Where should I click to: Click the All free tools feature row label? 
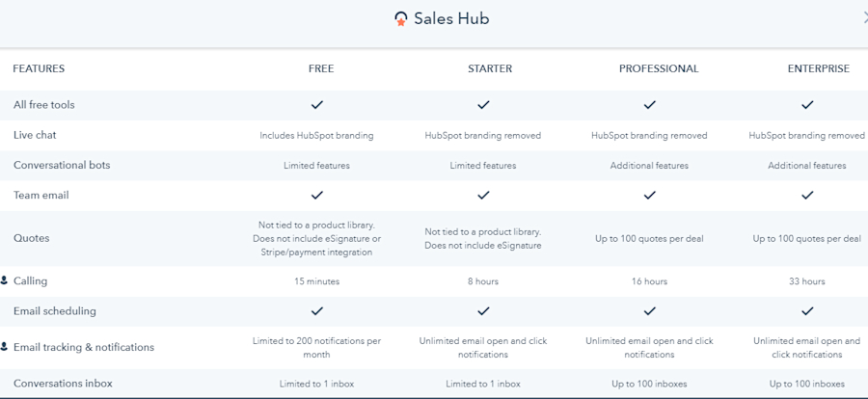tap(43, 105)
